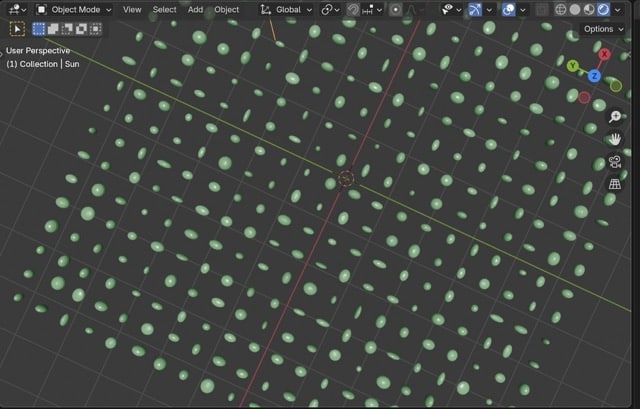This screenshot has height=409, width=640.
Task: Switch to Solid viewport shading
Action: pyautogui.click(x=575, y=9)
